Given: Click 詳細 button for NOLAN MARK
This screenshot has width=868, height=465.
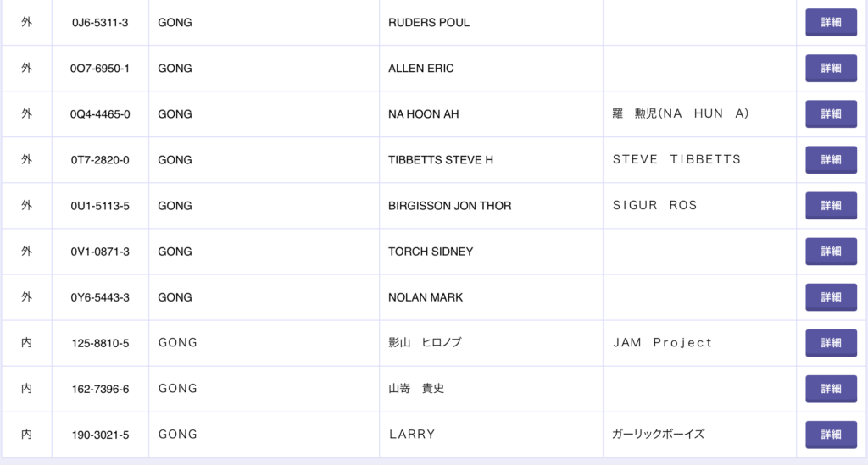Looking at the screenshot, I should 831,297.
